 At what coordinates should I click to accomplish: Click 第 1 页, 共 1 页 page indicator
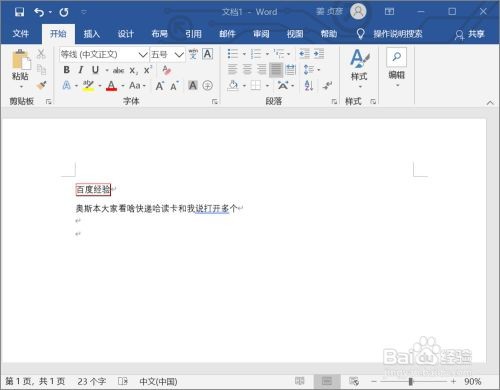click(x=35, y=381)
